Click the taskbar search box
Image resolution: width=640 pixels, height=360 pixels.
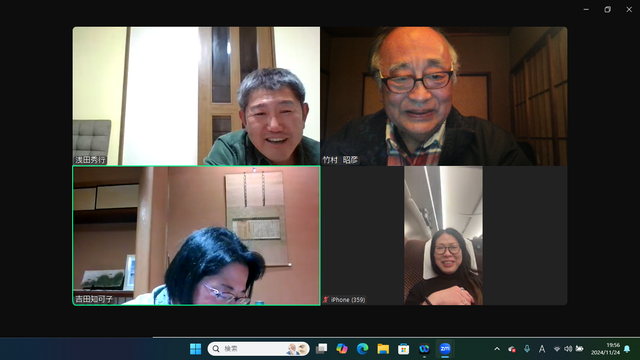258,349
